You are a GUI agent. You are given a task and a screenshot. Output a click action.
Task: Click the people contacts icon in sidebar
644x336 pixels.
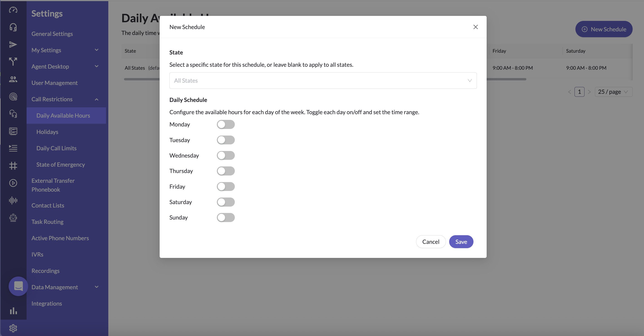tap(13, 79)
